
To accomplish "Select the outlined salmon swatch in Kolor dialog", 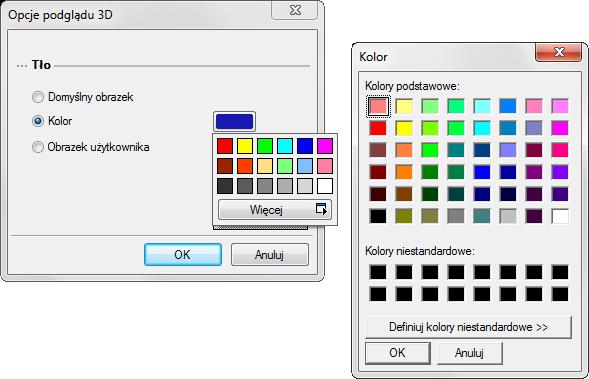I will point(378,106).
